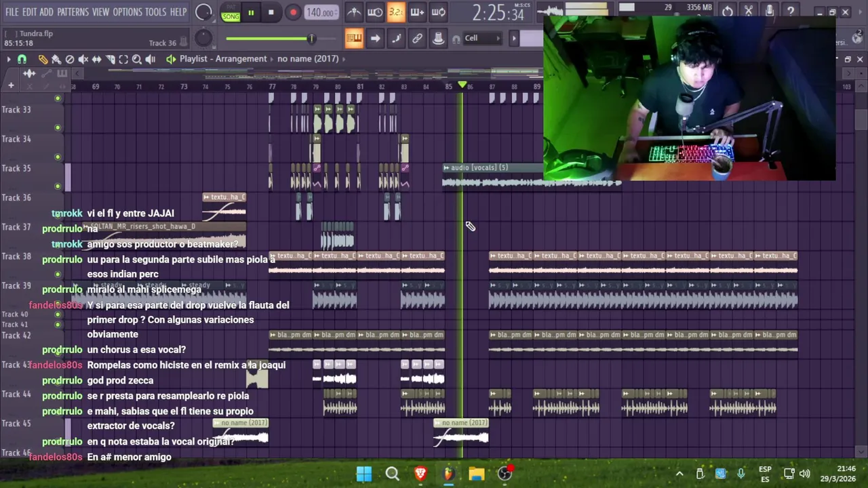Open the FILE menu
This screenshot has width=868, height=488.
[12, 12]
